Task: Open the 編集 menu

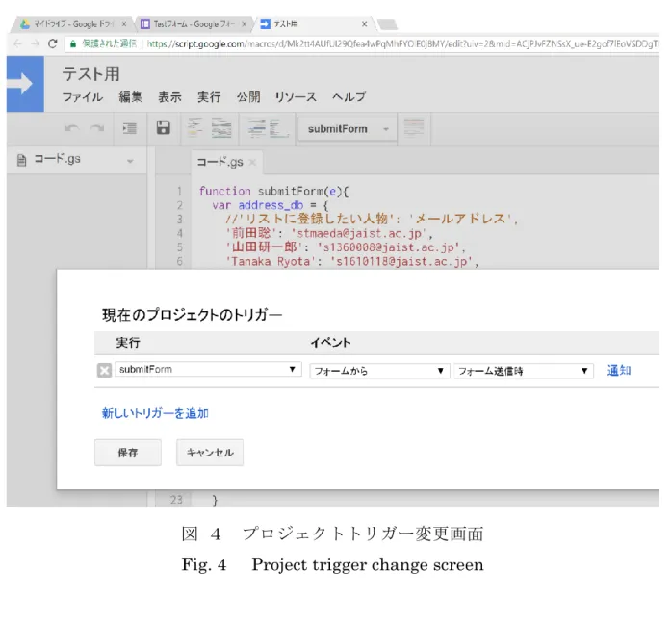Action: click(130, 97)
